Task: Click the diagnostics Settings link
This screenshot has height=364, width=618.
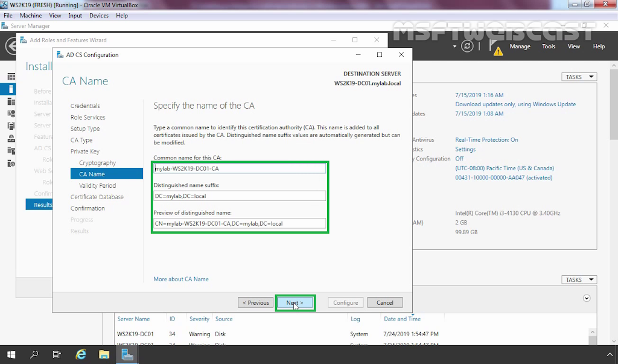Action: (x=465, y=149)
